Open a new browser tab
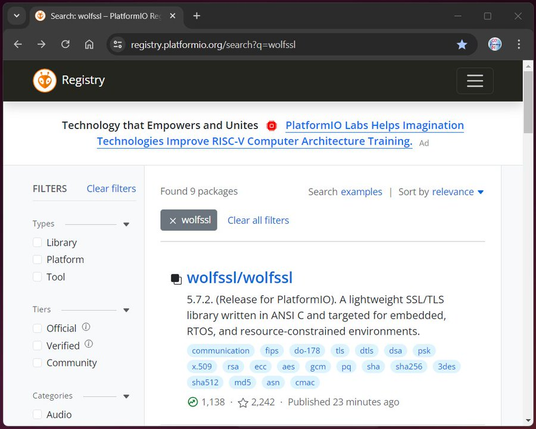The image size is (536, 429). tap(197, 16)
